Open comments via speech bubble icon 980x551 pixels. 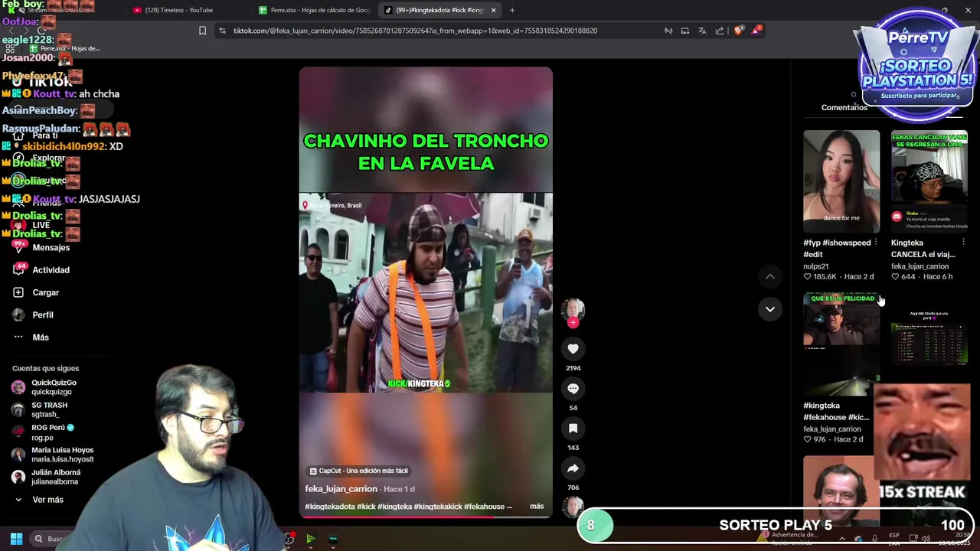point(573,389)
